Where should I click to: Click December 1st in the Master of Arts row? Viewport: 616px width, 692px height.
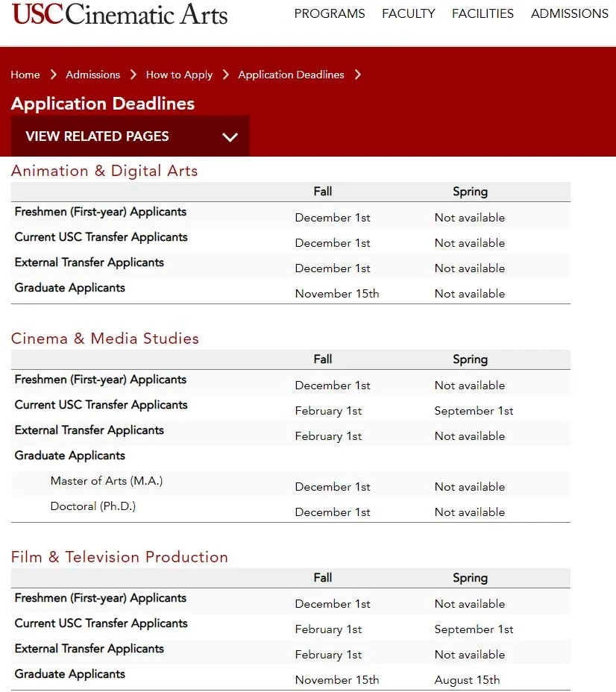click(333, 487)
